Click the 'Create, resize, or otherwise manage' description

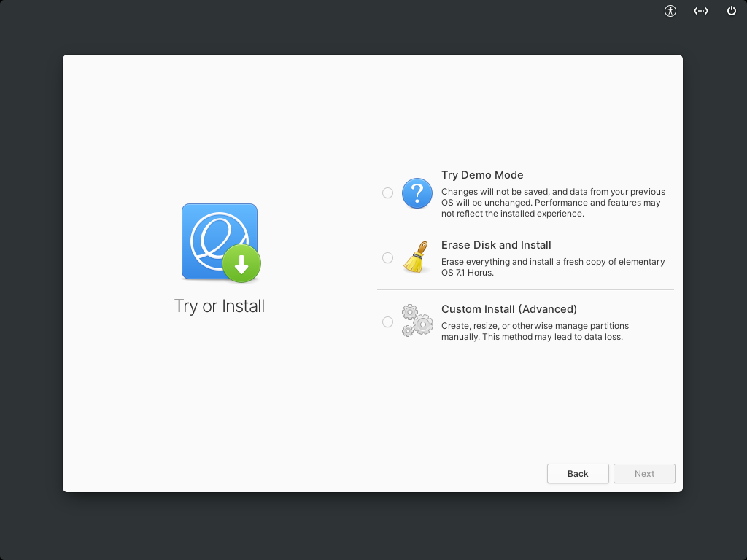(535, 332)
